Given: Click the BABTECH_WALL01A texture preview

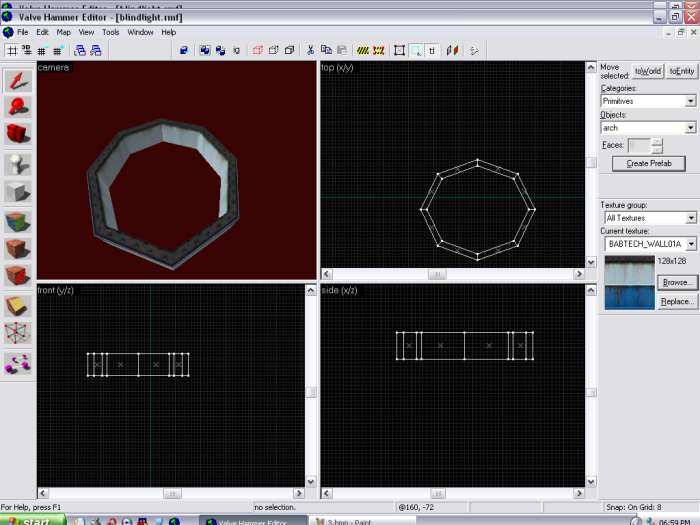Looking at the screenshot, I should tap(628, 283).
